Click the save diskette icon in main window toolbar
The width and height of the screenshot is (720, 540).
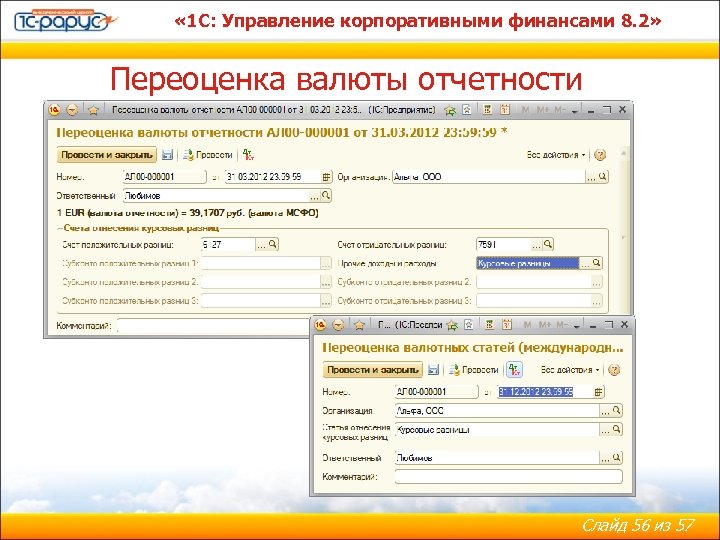point(167,155)
